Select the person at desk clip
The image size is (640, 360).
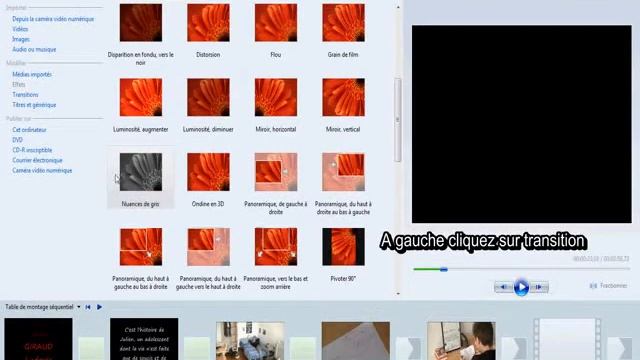[461, 341]
